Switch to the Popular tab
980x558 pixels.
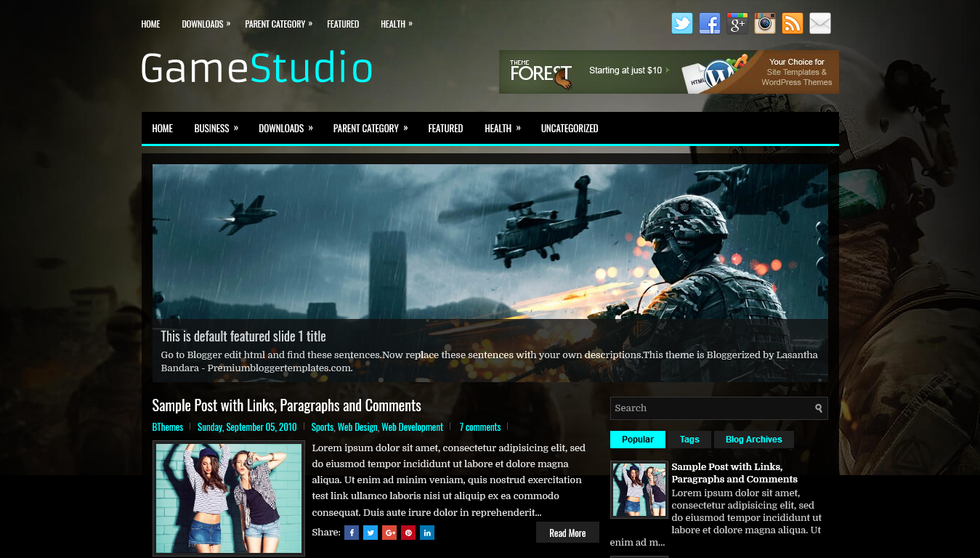click(x=638, y=440)
